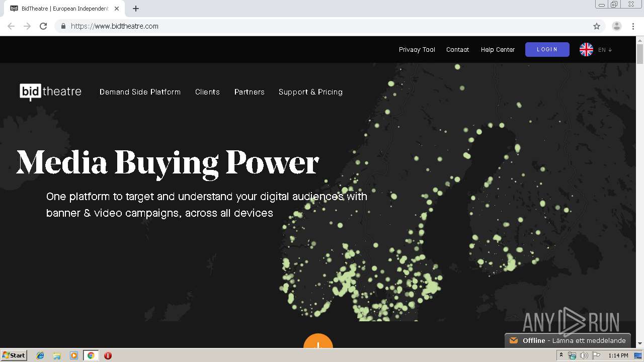The height and width of the screenshot is (362, 644).
Task: Open a new tab with the plus button
Action: (136, 9)
